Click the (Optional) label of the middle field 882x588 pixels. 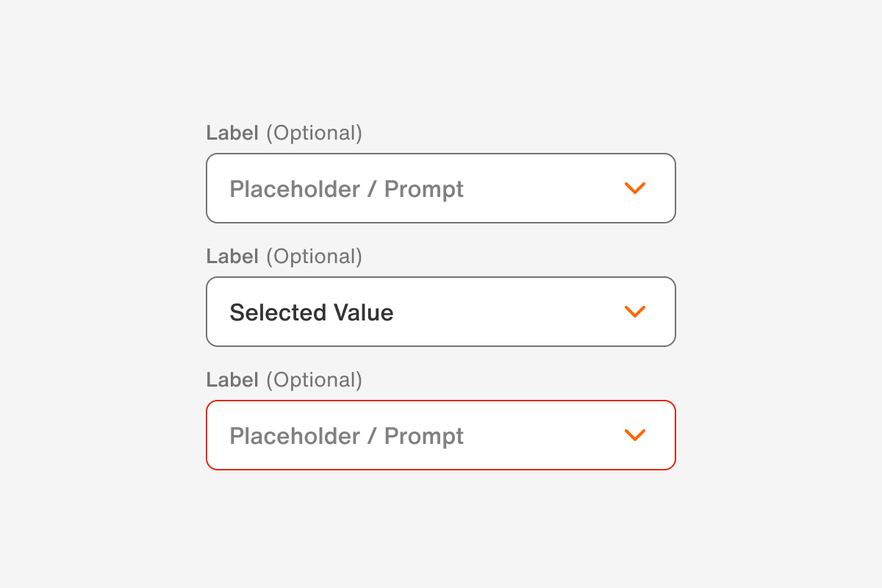click(315, 256)
